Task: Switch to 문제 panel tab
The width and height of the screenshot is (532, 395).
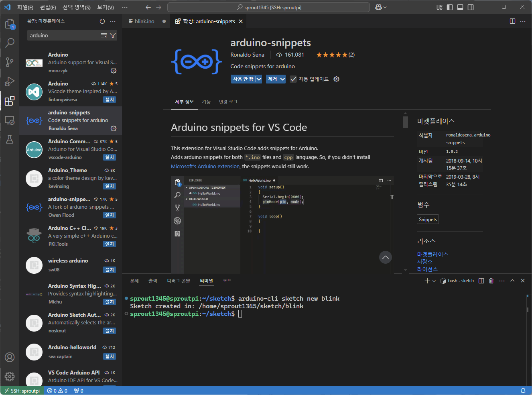Action: [x=134, y=281]
